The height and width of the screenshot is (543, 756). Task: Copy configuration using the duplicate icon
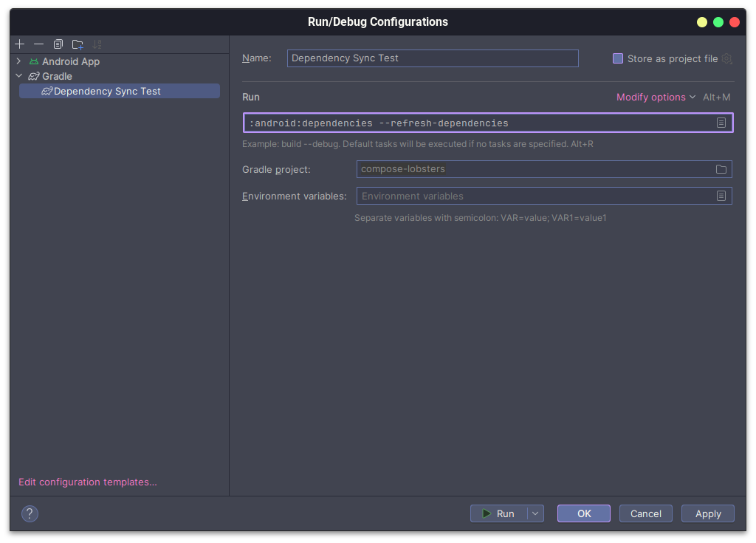[x=58, y=44]
